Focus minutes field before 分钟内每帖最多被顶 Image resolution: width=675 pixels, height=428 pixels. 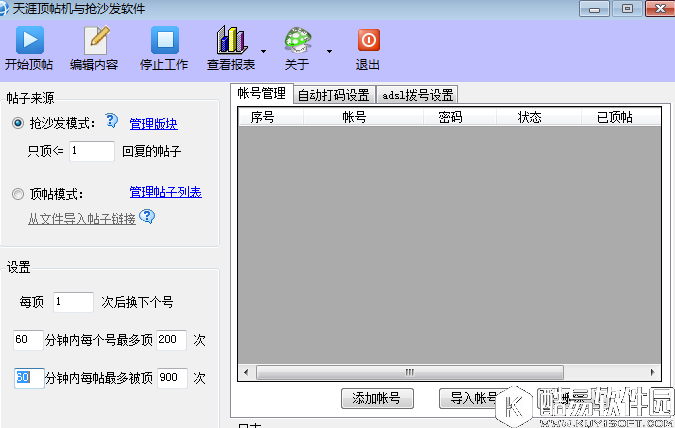(x=29, y=378)
